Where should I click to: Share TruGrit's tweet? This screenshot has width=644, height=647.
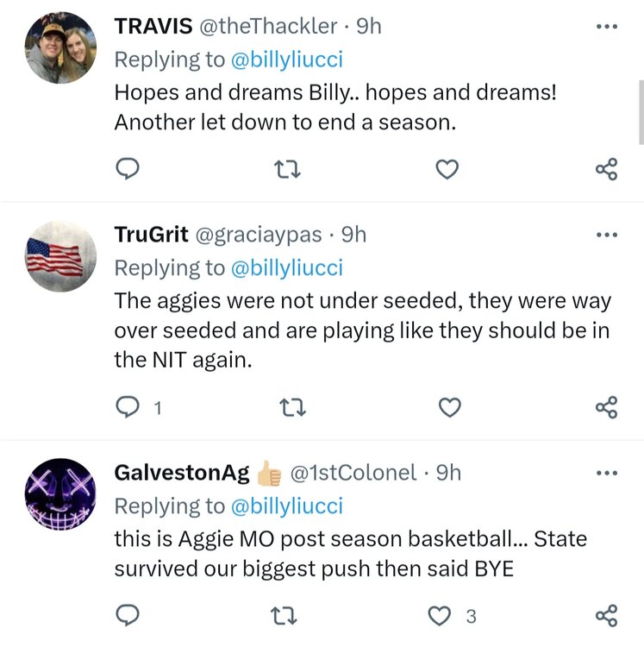[607, 407]
